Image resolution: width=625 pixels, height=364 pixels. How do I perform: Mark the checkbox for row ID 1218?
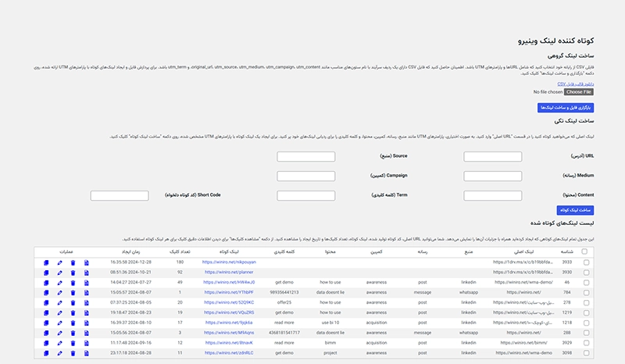pos(587,323)
